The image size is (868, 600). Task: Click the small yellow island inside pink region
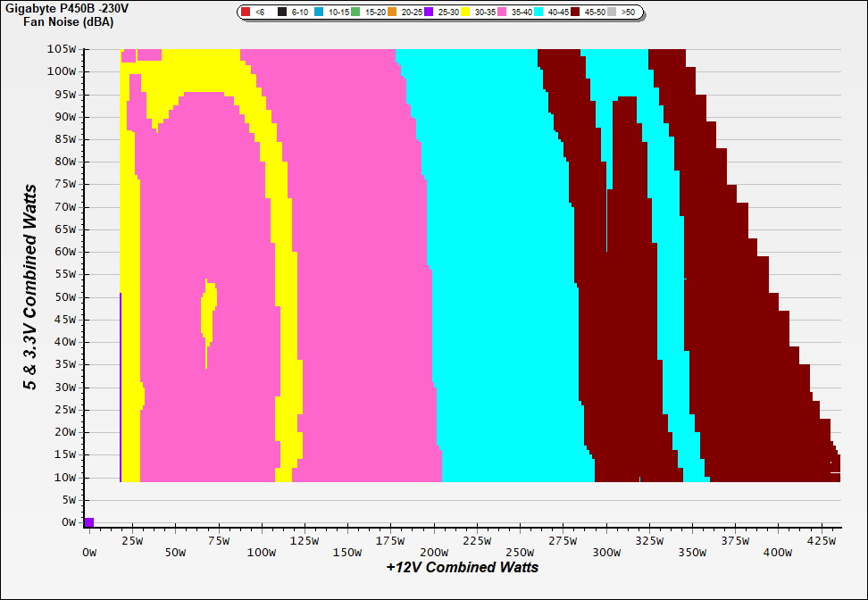[x=208, y=314]
